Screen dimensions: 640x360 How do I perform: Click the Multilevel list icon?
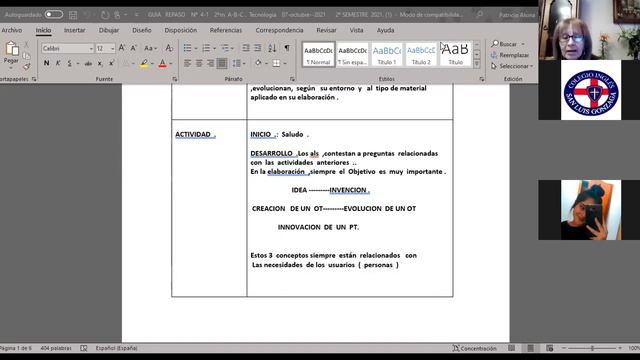pos(225,48)
